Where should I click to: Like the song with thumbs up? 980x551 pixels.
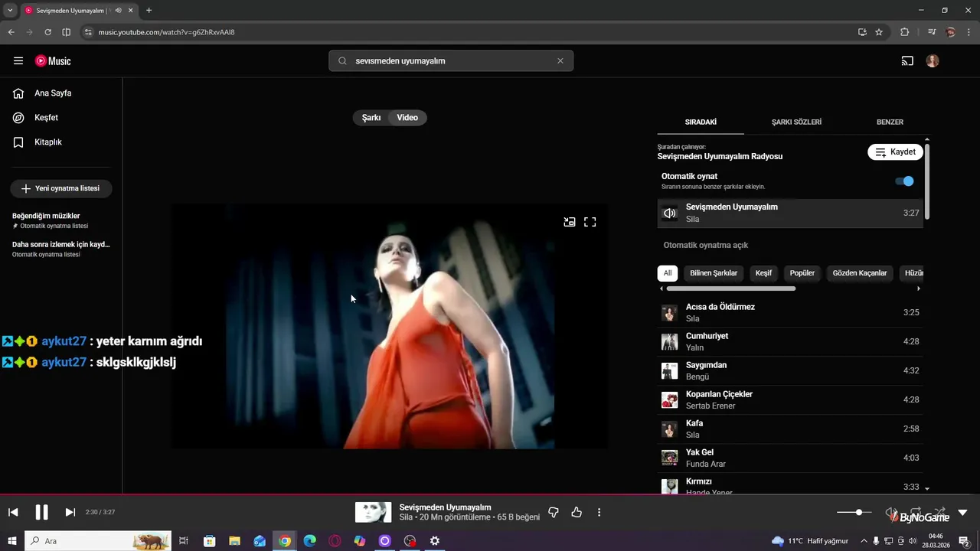(x=577, y=512)
